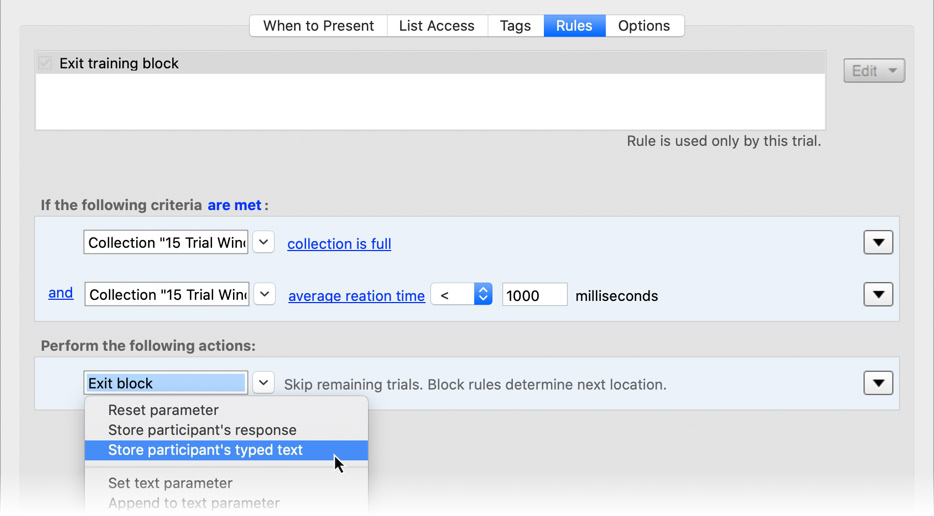Choose 'Store participant's response' from menu

(202, 430)
